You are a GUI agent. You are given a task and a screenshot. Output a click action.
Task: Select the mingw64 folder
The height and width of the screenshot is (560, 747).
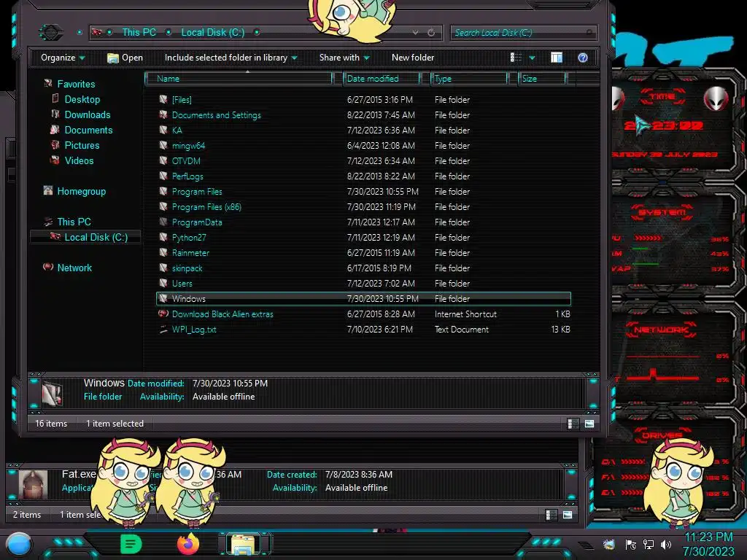point(188,145)
